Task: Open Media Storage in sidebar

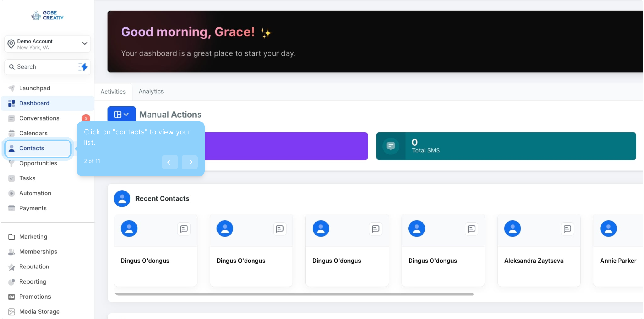Action: [39, 312]
